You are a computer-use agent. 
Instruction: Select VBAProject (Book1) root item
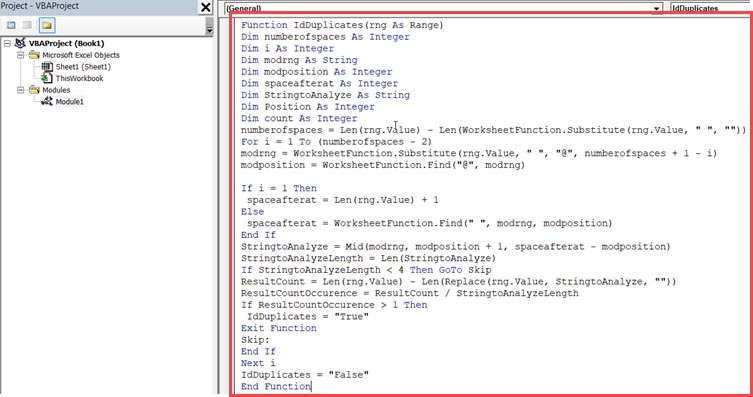66,44
